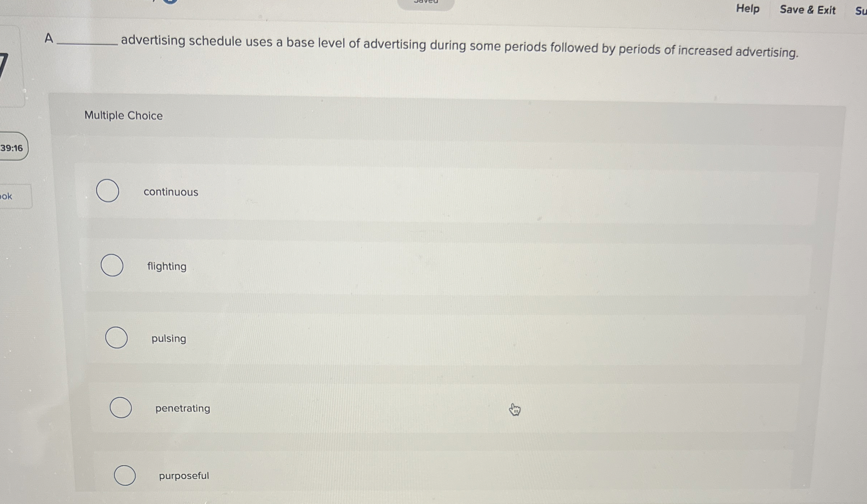This screenshot has height=504, width=867.
Task: Click the Submit option at top right
Action: click(x=862, y=11)
